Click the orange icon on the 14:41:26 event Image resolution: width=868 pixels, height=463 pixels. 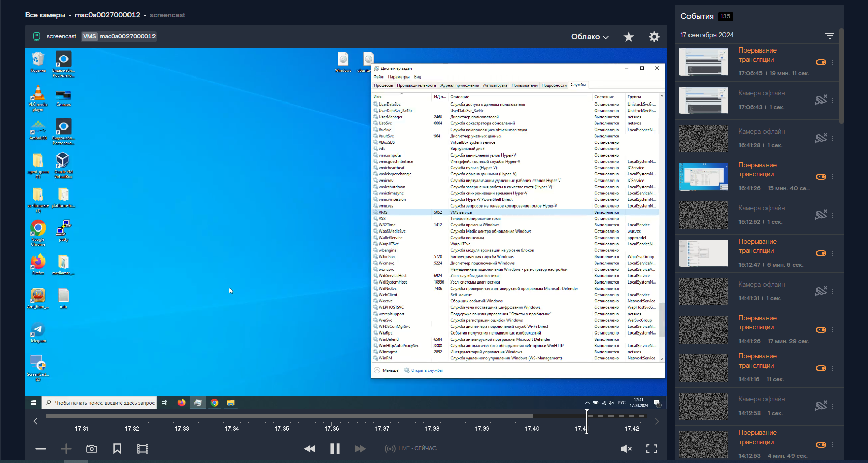tap(821, 330)
